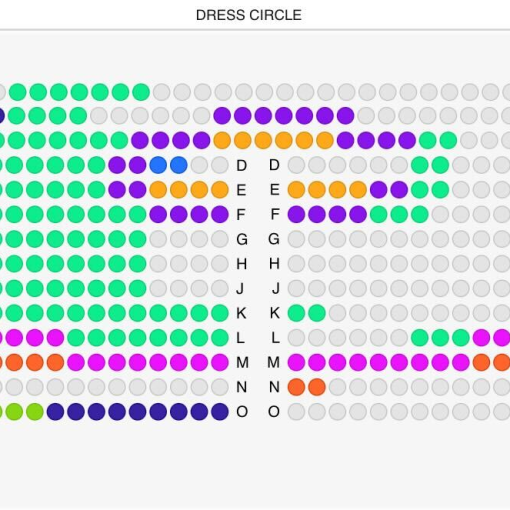Viewport: 510px width, 510px height.
Task: Select grey seat nearest the right G label
Action: (x=296, y=239)
